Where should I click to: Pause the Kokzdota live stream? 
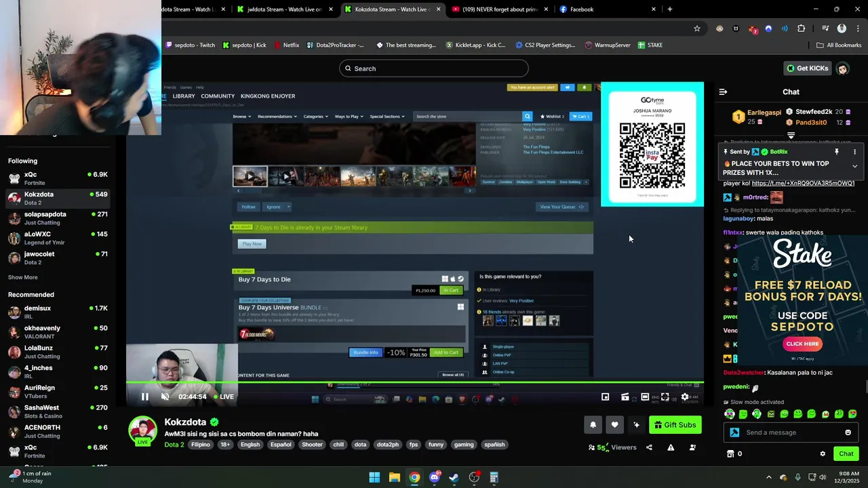tap(144, 397)
